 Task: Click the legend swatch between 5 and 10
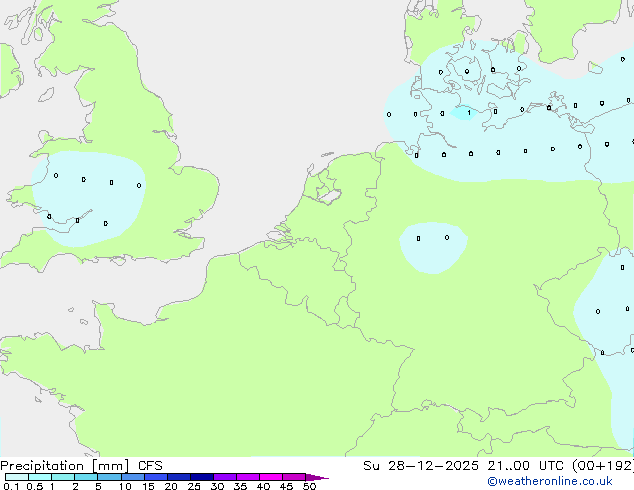(109, 477)
